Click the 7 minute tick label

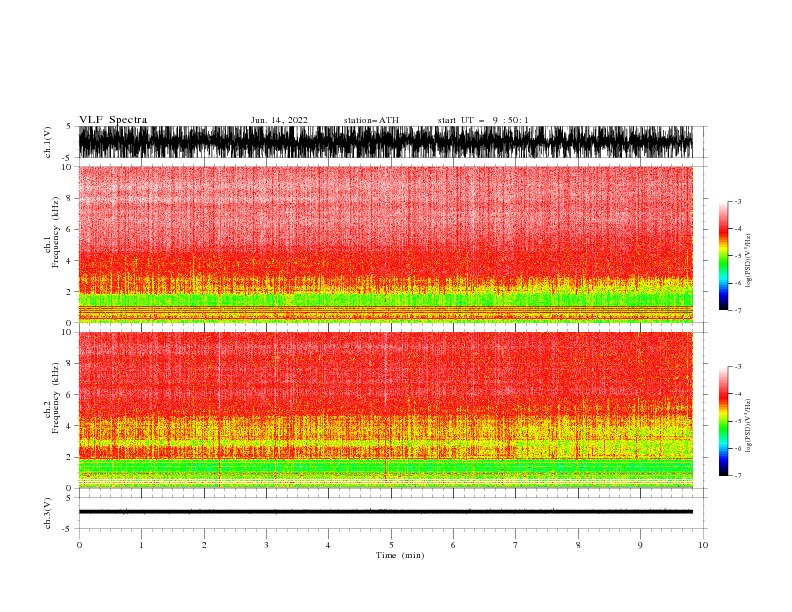click(x=516, y=545)
